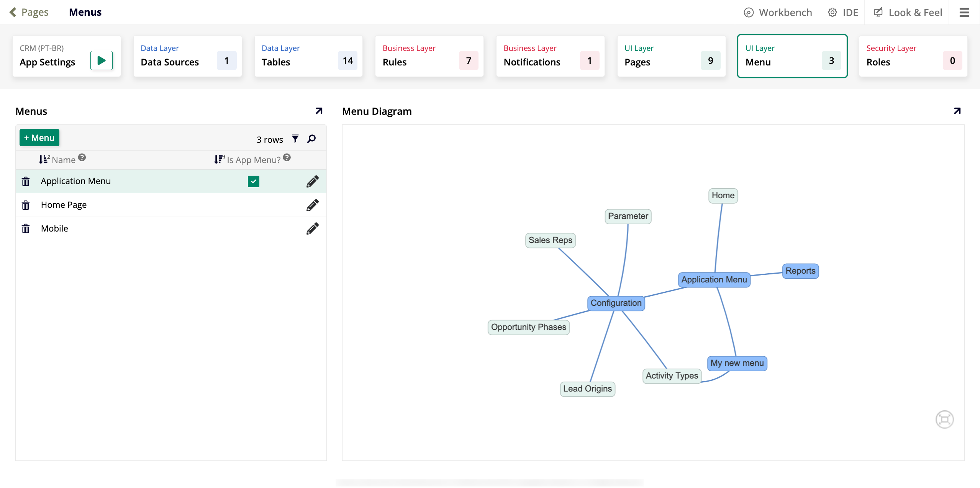Sort by Name column header

pos(63,160)
